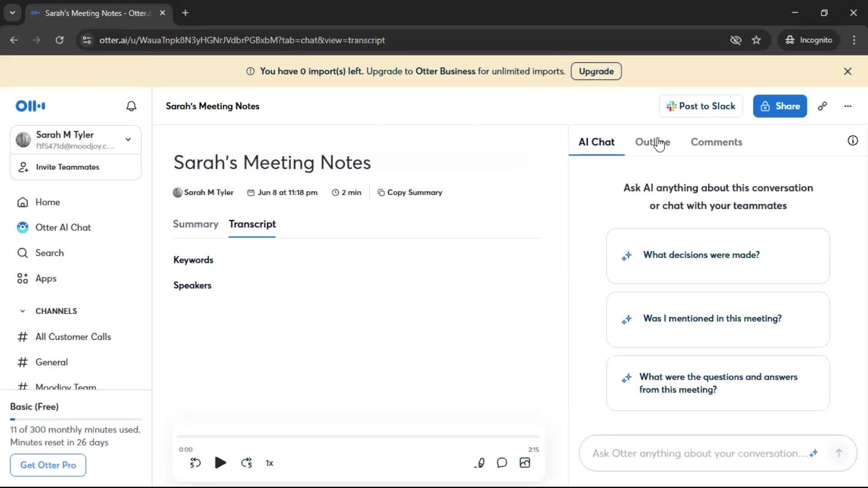
Task: Click Get Otter Pro
Action: tap(48, 465)
